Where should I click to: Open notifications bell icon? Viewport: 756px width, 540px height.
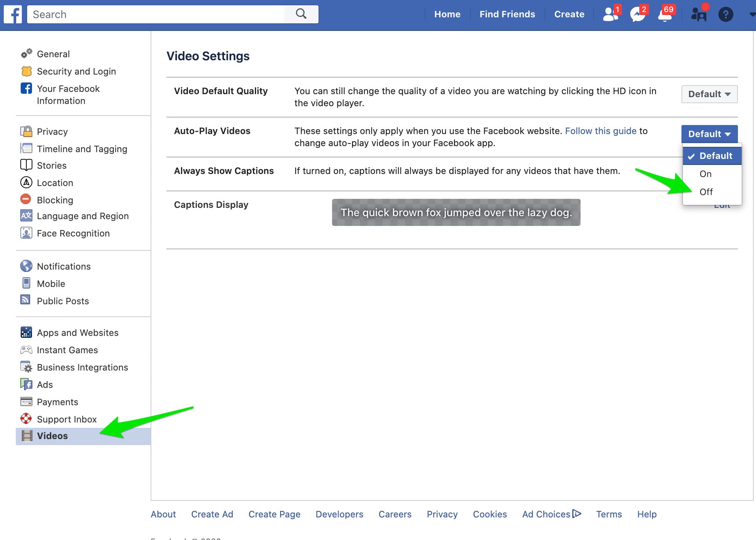pyautogui.click(x=665, y=14)
